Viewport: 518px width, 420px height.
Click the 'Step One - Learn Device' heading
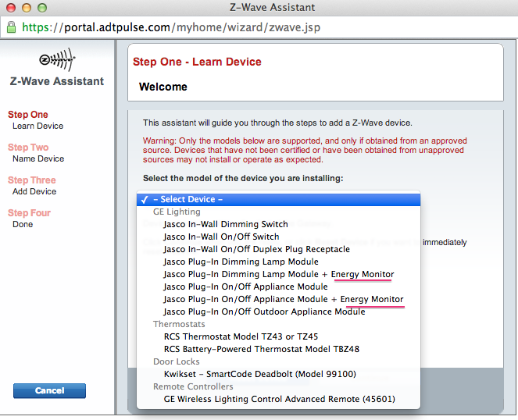197,62
